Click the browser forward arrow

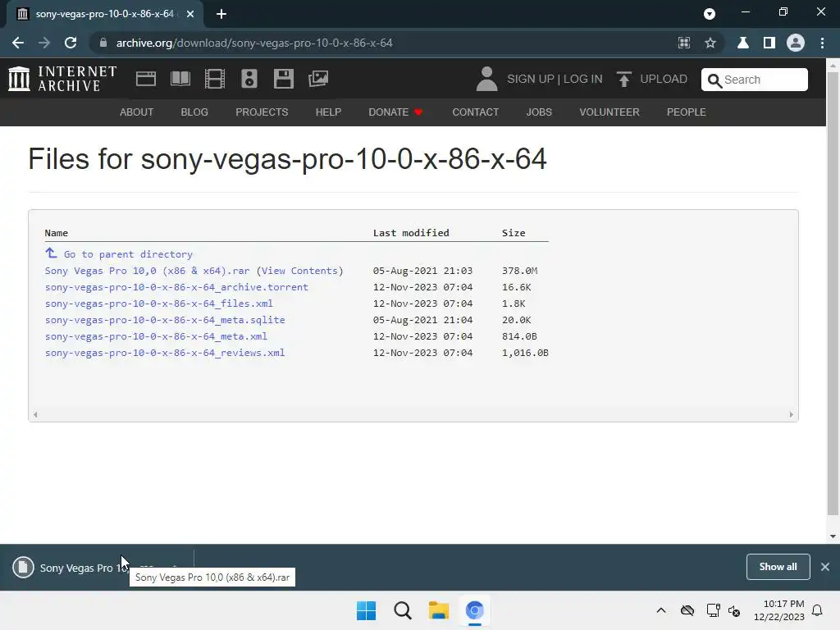pyautogui.click(x=44, y=43)
